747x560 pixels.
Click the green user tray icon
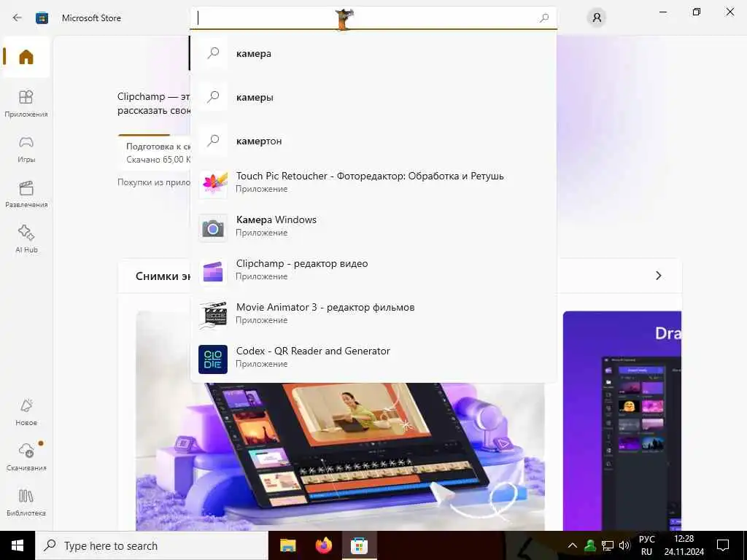(590, 545)
